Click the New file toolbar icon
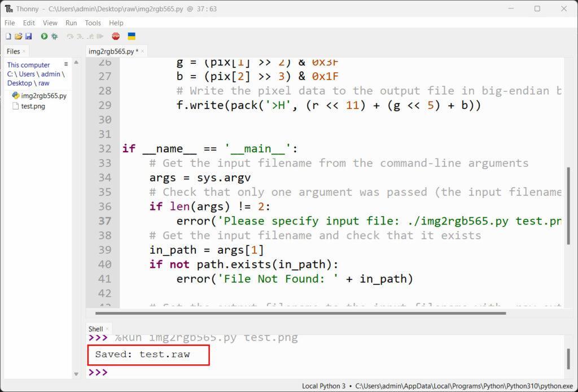Viewport: 578px width, 392px height. click(x=8, y=36)
